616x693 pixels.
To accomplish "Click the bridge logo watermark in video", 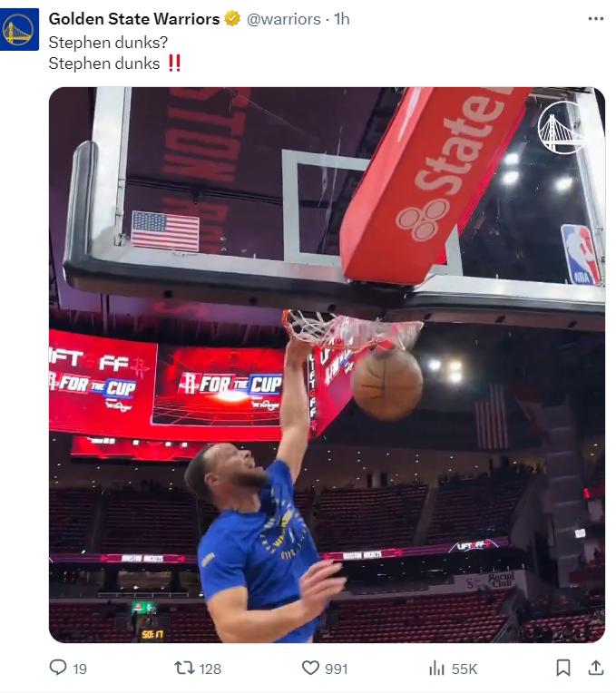I will pyautogui.click(x=563, y=128).
